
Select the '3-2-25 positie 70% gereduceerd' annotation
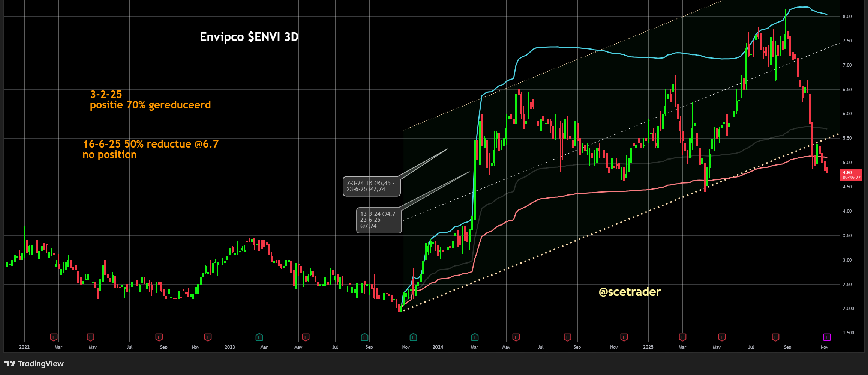[150, 100]
